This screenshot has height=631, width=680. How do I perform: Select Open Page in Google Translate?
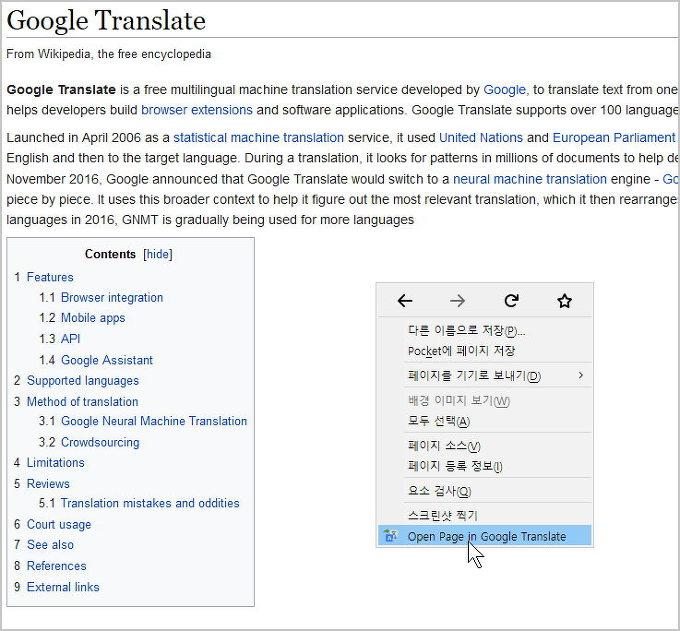(x=484, y=536)
